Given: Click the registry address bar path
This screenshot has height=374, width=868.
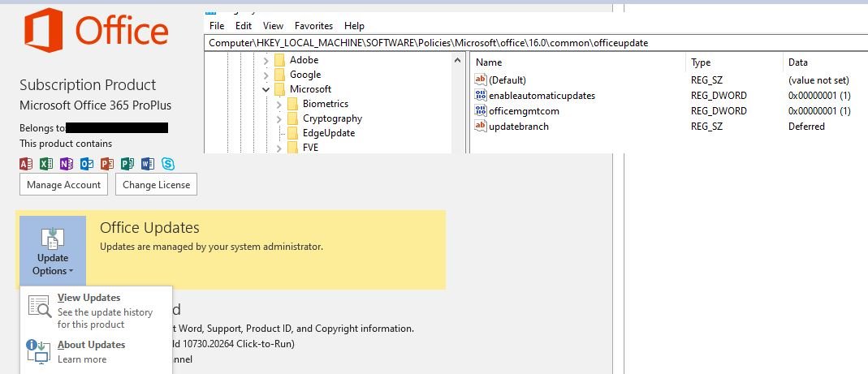Looking at the screenshot, I should click(429, 43).
